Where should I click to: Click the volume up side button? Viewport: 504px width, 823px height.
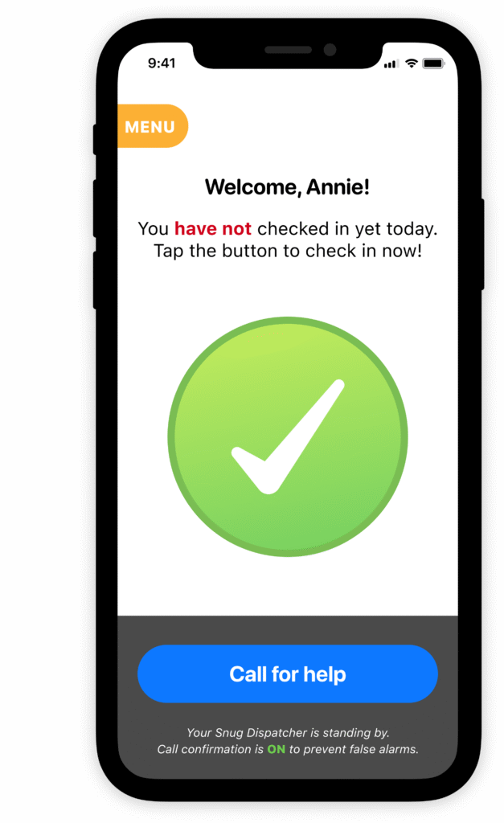click(95, 208)
